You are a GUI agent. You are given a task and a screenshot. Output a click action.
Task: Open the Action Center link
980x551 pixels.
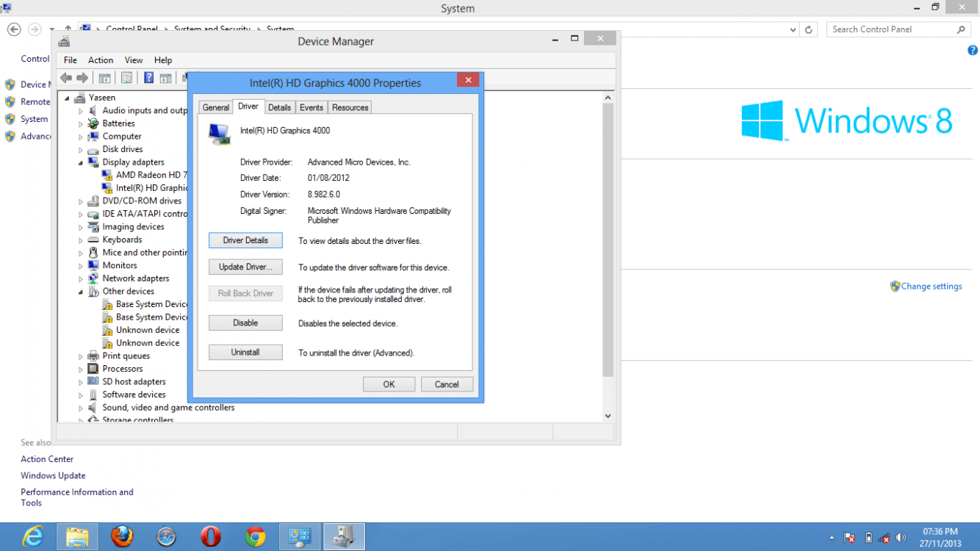pyautogui.click(x=47, y=459)
